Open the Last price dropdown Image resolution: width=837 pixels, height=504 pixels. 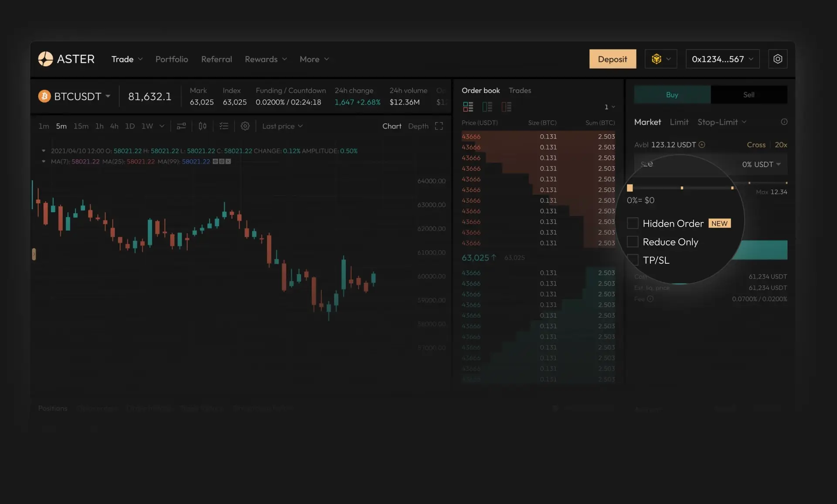pyautogui.click(x=282, y=126)
